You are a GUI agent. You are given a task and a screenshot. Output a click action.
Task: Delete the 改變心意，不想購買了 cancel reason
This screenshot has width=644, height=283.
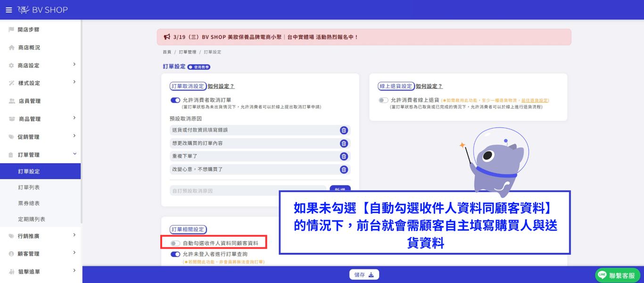[344, 169]
